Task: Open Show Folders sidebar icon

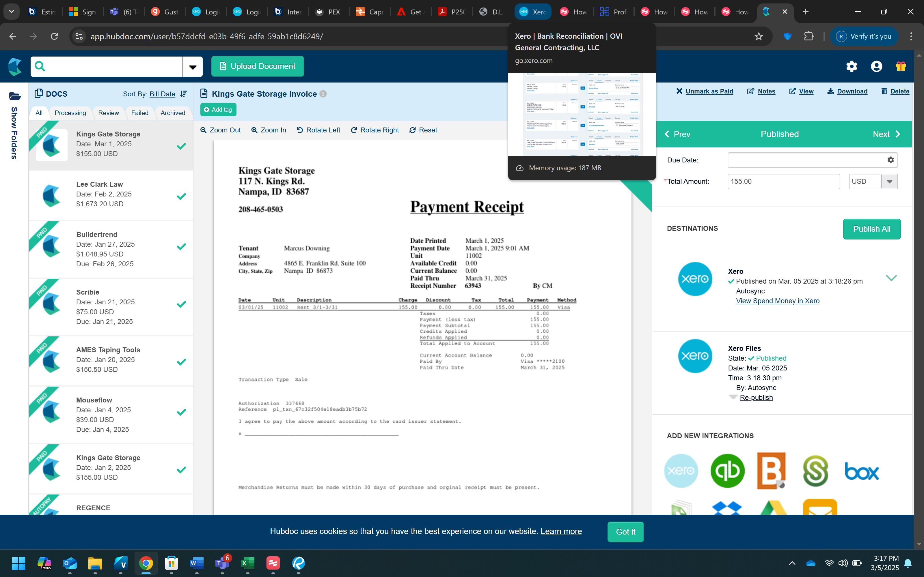Action: click(x=14, y=96)
